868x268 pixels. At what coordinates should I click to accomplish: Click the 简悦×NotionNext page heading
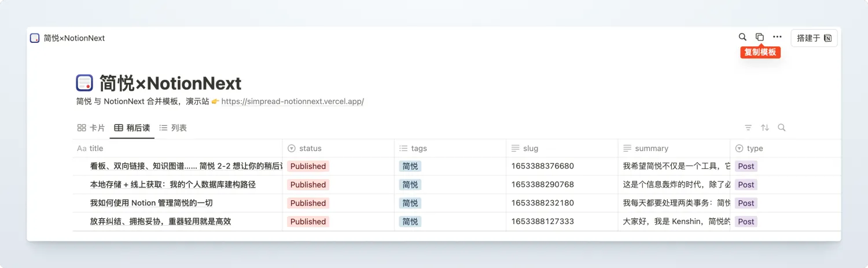pyautogui.click(x=170, y=83)
